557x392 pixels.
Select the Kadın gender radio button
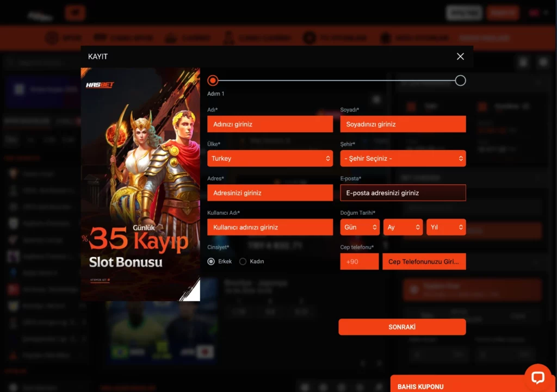(243, 262)
